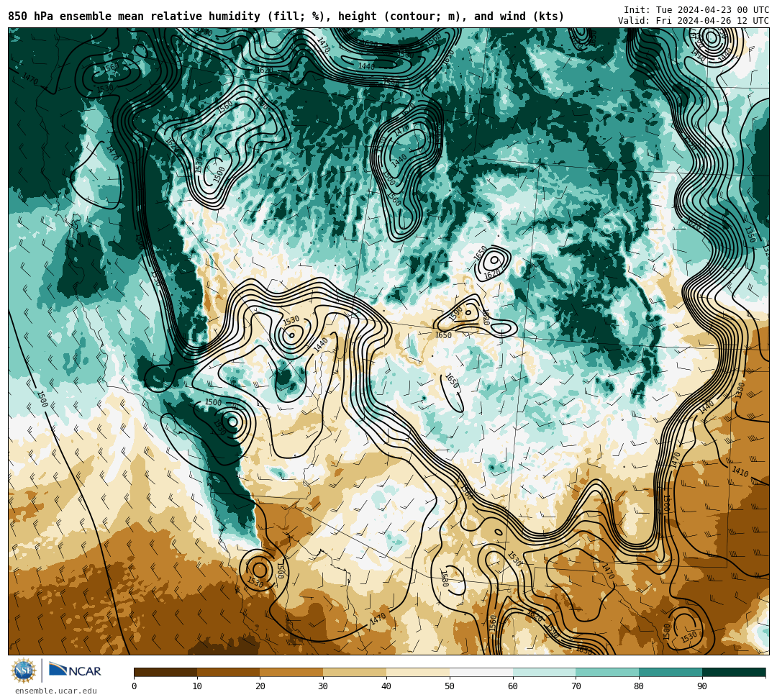Click the colorbar label 50
The height and width of the screenshot is (700, 777).
coord(450,686)
